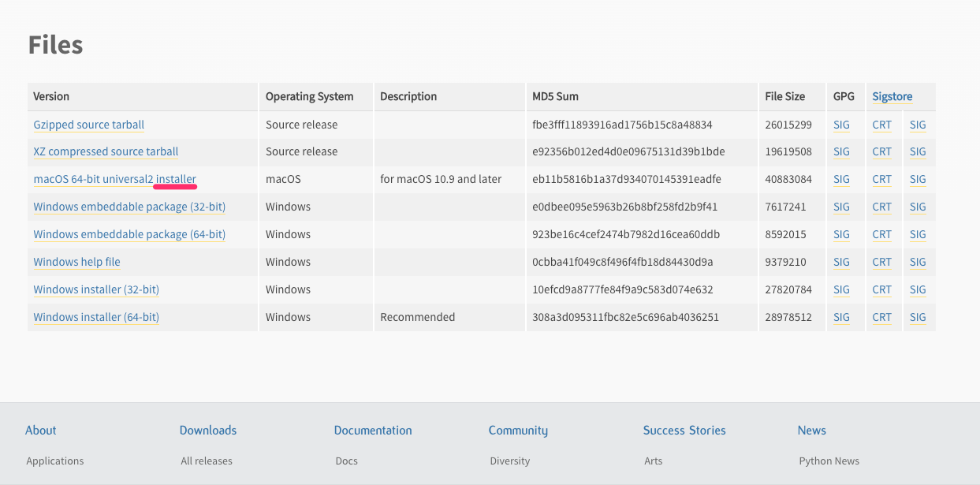Open Sigstore SIG for Windows embeddable package (64-bit)
The height and width of the screenshot is (485, 980).
click(x=918, y=234)
